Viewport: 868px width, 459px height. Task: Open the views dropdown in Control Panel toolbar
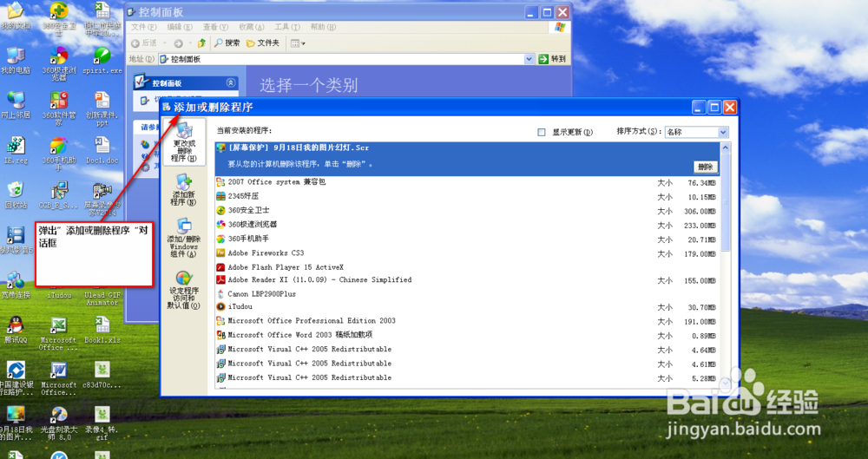[298, 43]
